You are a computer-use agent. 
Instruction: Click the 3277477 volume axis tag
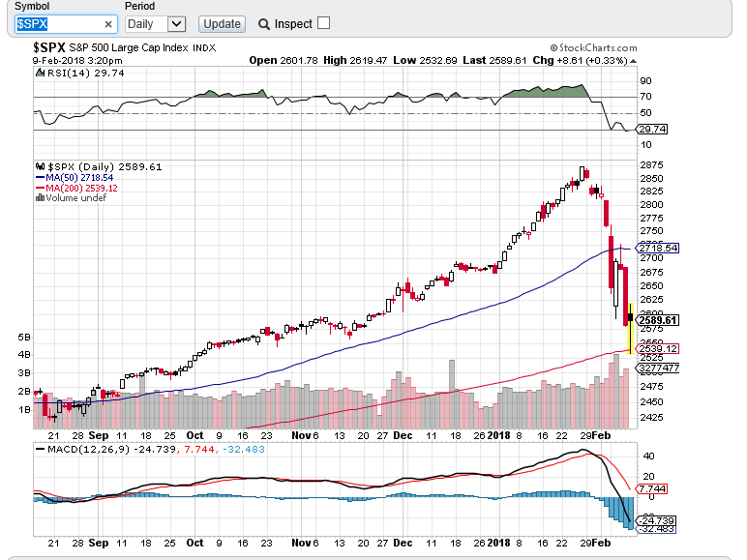pos(657,368)
